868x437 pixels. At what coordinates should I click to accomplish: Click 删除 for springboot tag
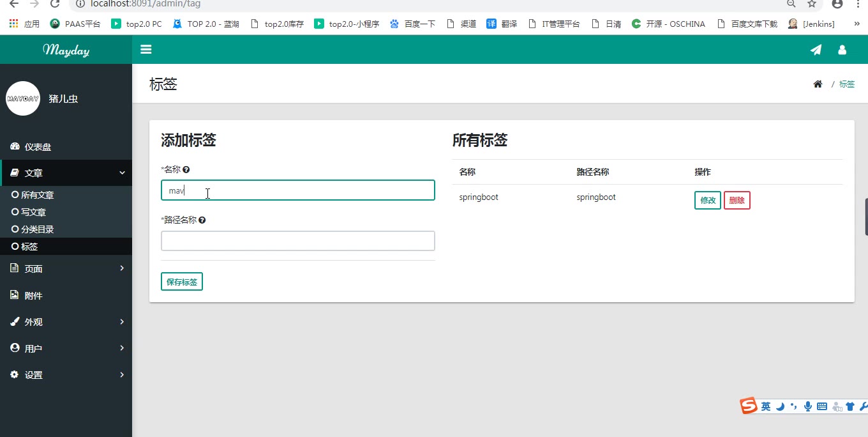(x=737, y=200)
